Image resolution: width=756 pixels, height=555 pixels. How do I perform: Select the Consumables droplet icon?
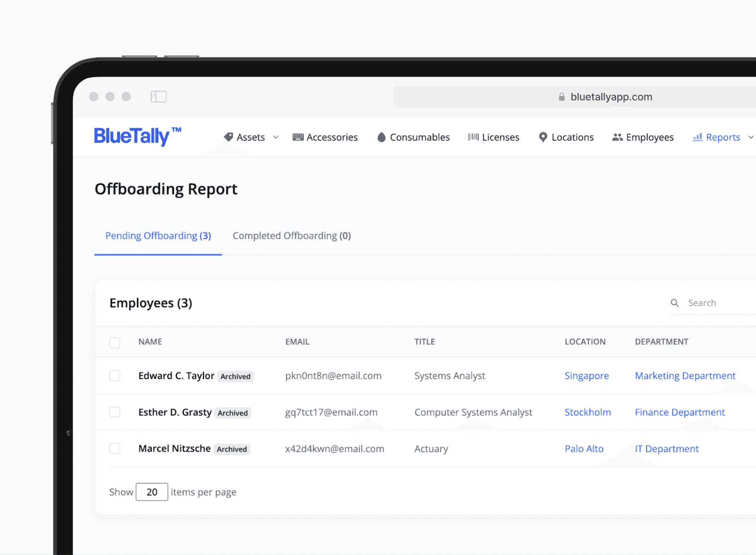point(381,137)
